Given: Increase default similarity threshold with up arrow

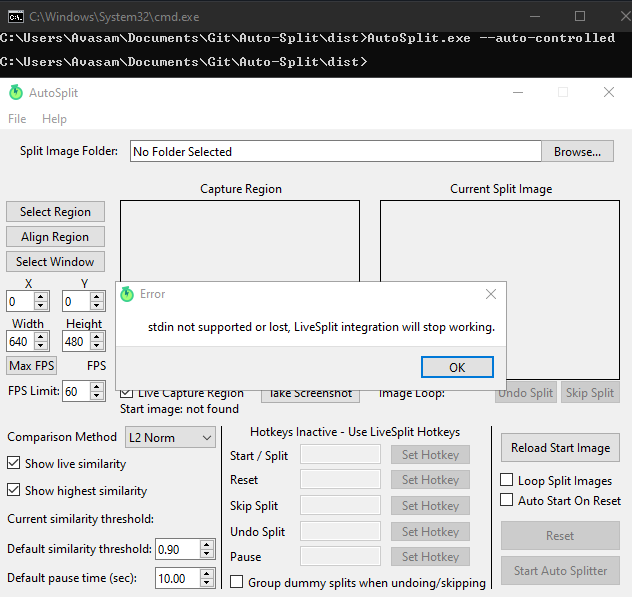Looking at the screenshot, I should tap(207, 545).
